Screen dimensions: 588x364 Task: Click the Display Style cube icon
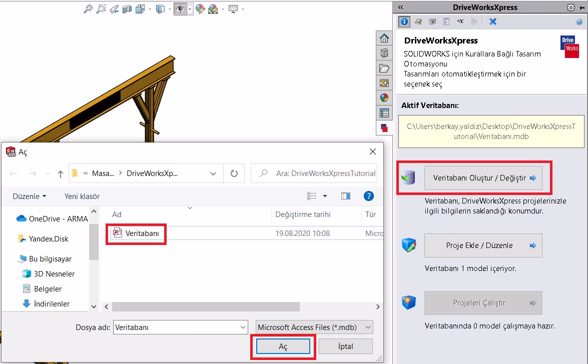[x=160, y=9]
